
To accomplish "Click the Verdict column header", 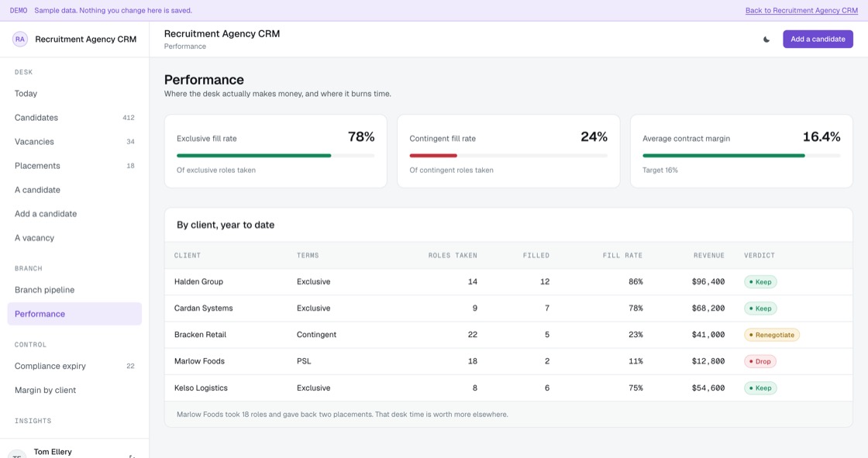I will coord(759,255).
